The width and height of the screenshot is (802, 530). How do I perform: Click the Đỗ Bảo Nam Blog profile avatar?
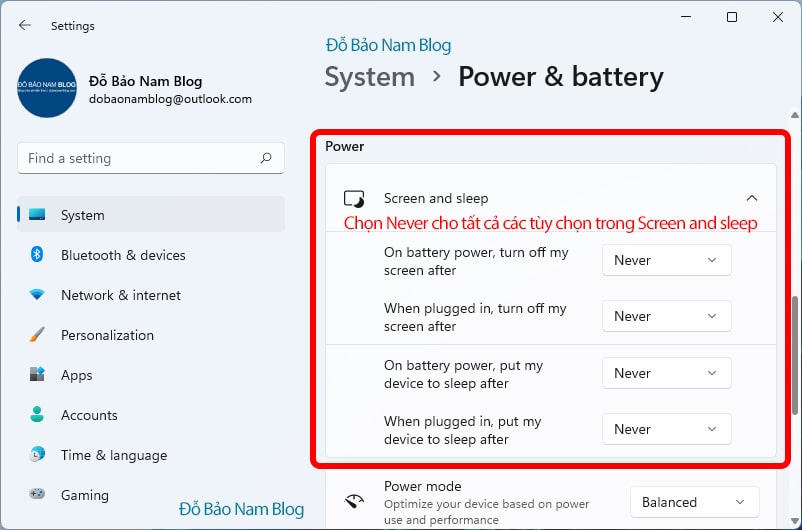[47, 88]
